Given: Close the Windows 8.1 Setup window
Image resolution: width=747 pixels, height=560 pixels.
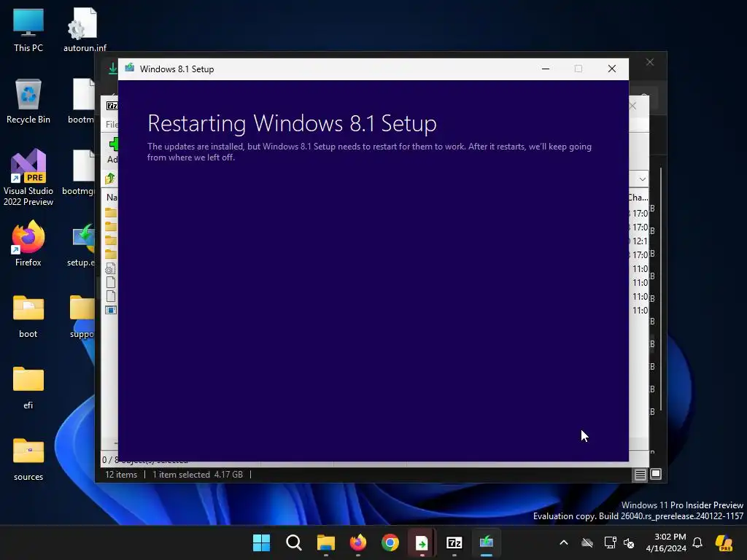Looking at the screenshot, I should pos(612,69).
